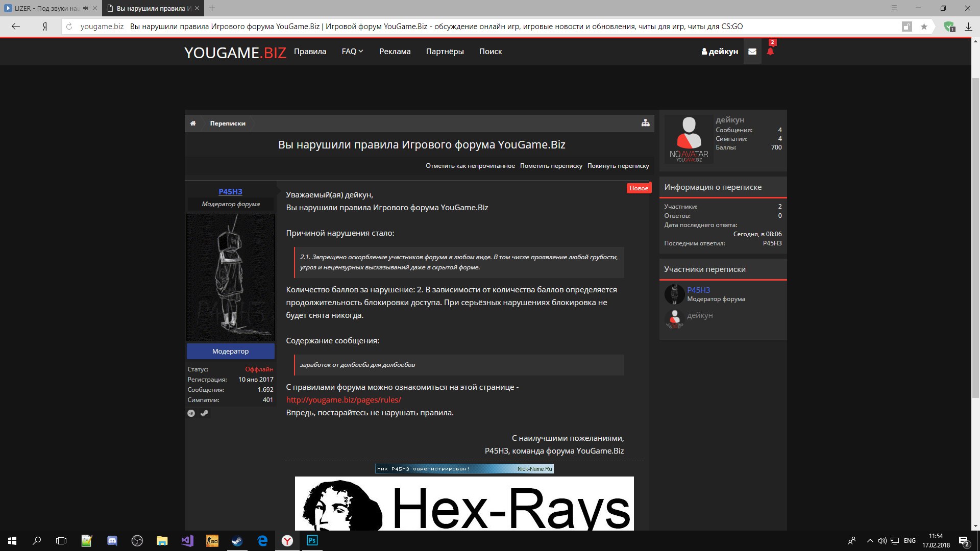Open Реклама in the navigation
The height and width of the screenshot is (551, 980).
(395, 52)
